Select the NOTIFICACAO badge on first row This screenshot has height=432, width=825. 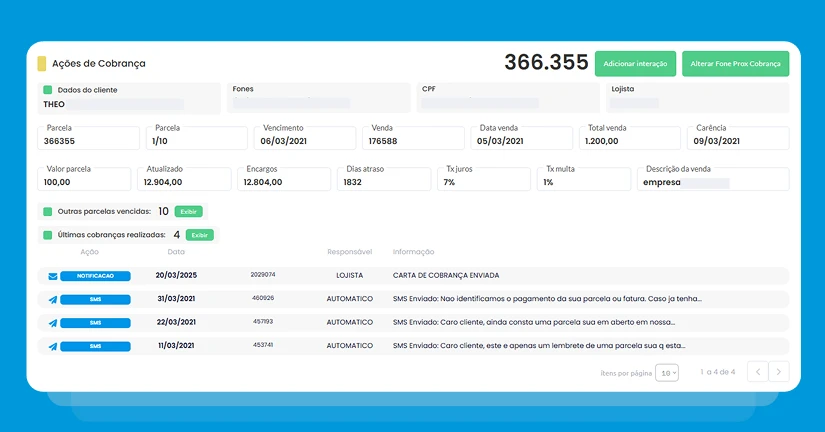pyautogui.click(x=95, y=276)
